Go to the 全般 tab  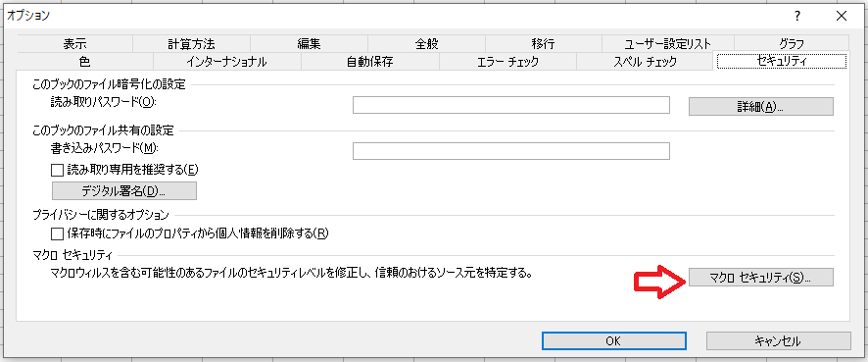[x=426, y=43]
